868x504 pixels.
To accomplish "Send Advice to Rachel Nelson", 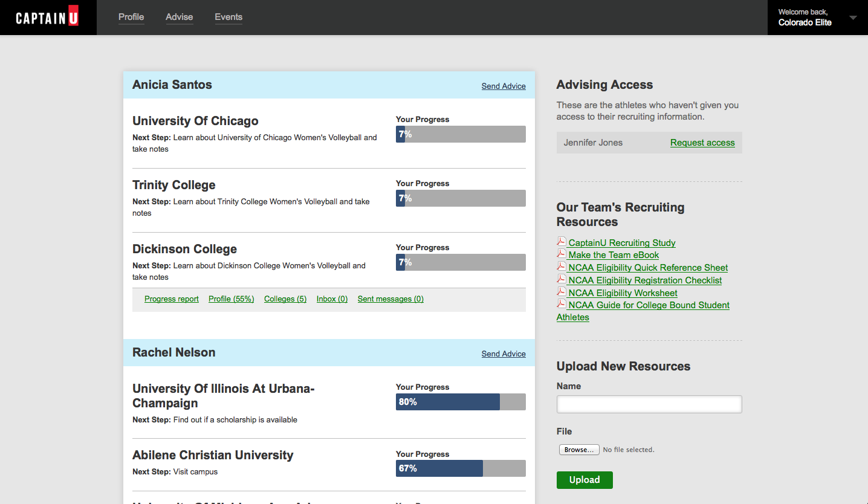I will coord(504,354).
